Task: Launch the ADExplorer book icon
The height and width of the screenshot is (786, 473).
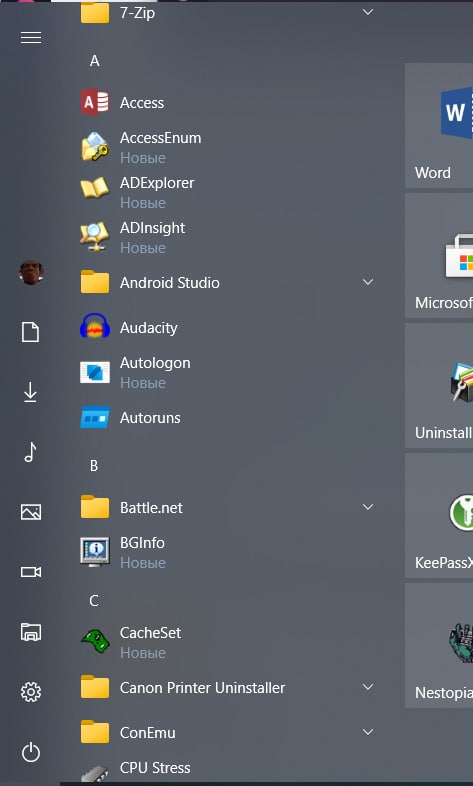Action: click(x=95, y=187)
